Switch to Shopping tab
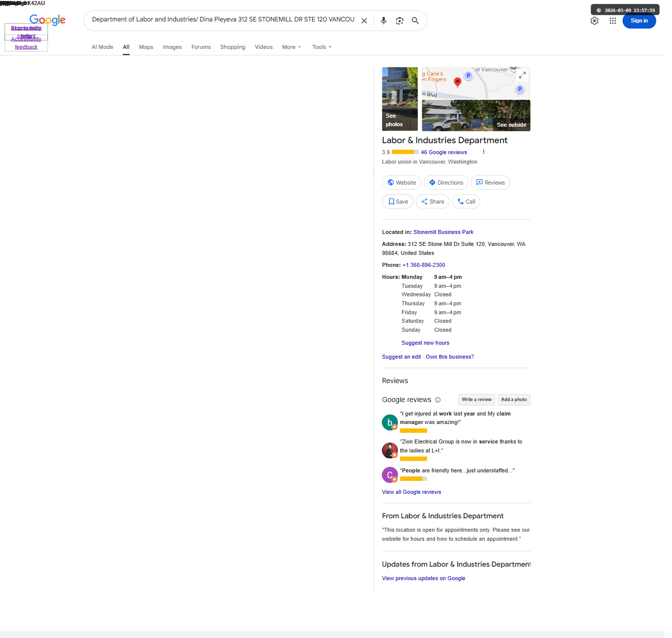This screenshot has width=672, height=638. pyautogui.click(x=233, y=47)
